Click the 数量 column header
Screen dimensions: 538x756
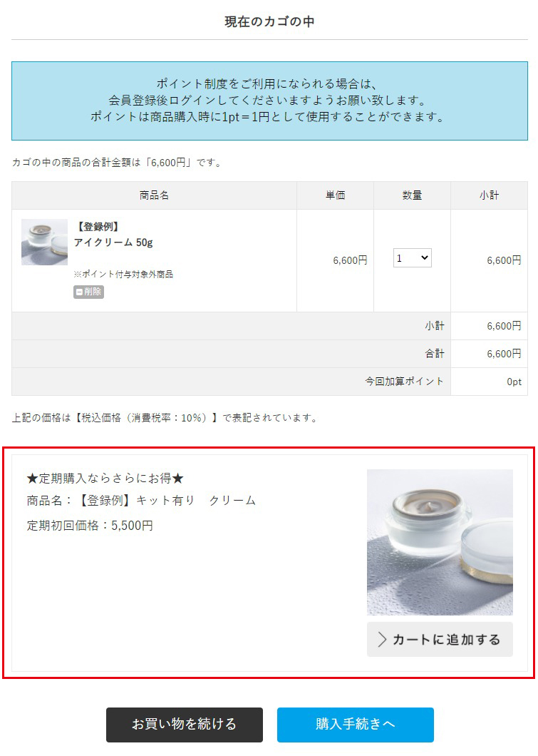click(413, 195)
